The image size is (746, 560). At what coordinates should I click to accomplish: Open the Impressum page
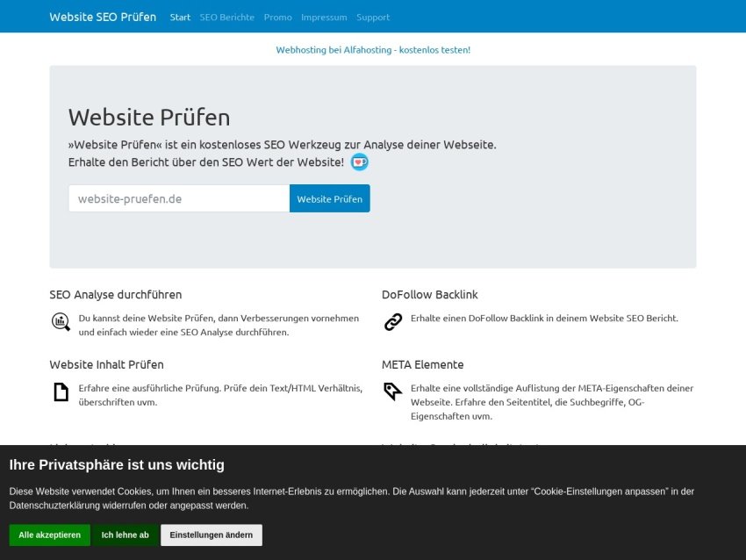click(324, 17)
